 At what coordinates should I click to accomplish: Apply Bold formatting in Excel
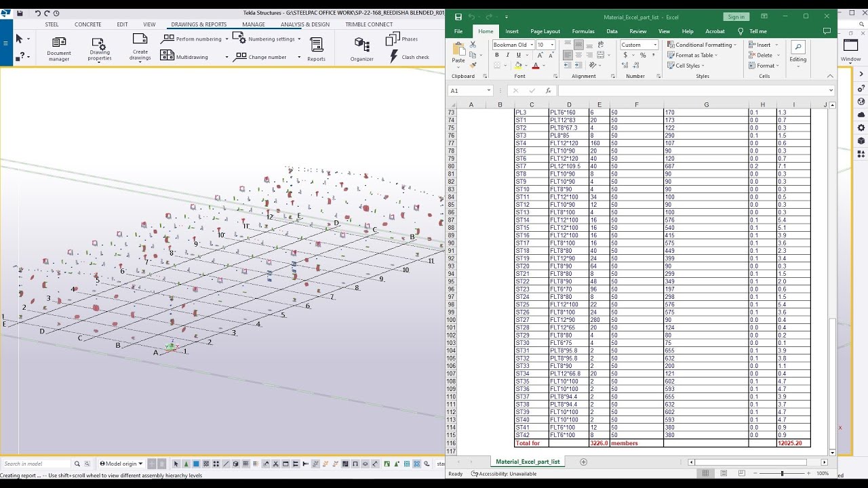496,55
